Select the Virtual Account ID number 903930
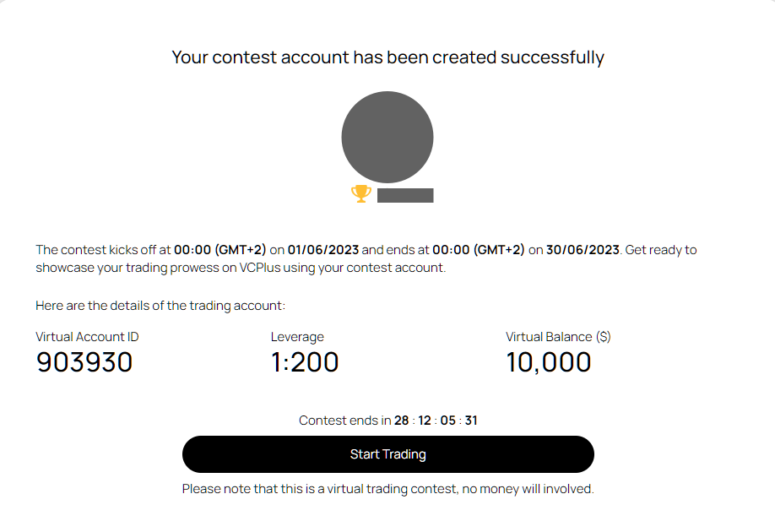Image resolution: width=775 pixels, height=532 pixels. point(84,362)
